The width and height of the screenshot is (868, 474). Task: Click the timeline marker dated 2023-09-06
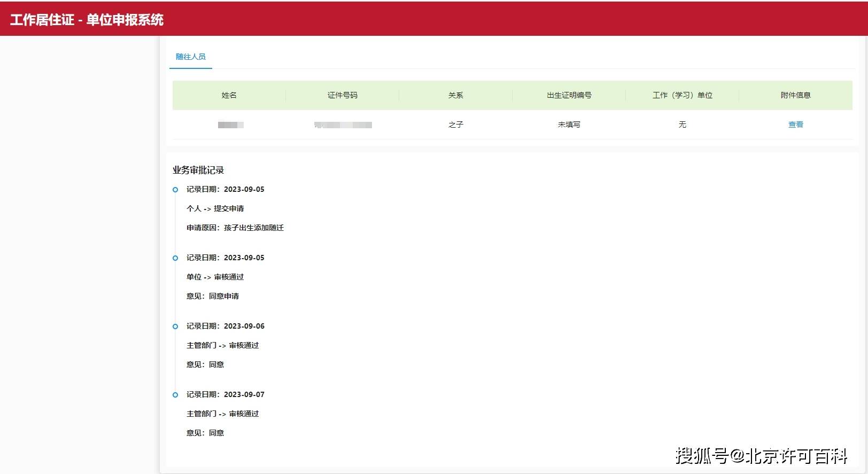(x=175, y=327)
